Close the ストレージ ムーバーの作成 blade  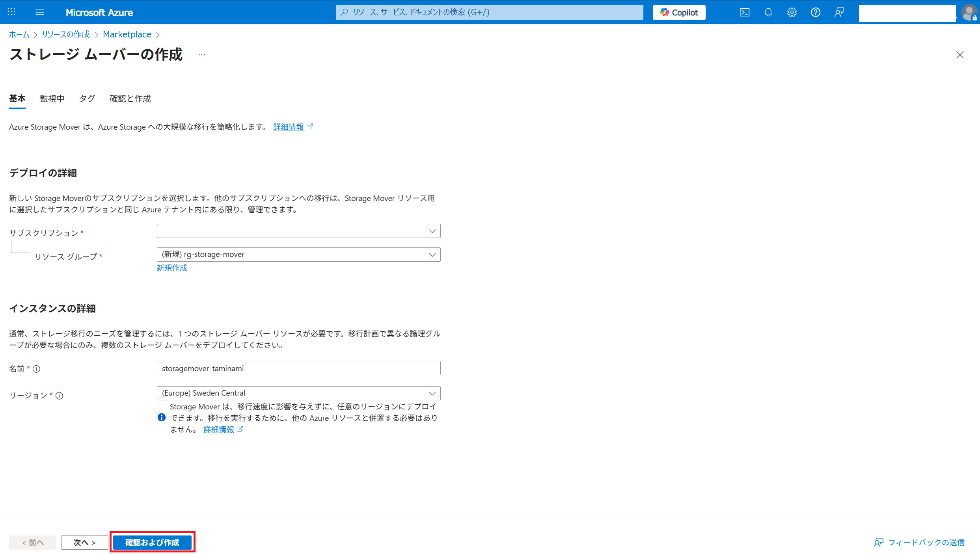pyautogui.click(x=960, y=55)
